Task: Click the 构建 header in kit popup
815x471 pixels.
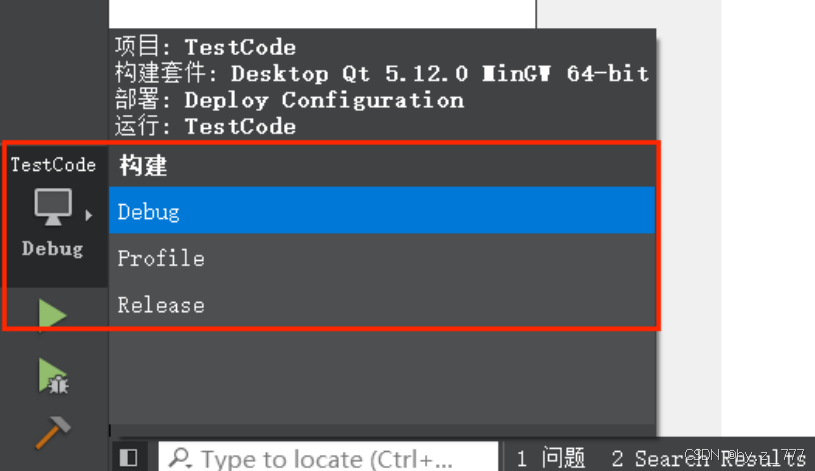Action: (x=143, y=166)
